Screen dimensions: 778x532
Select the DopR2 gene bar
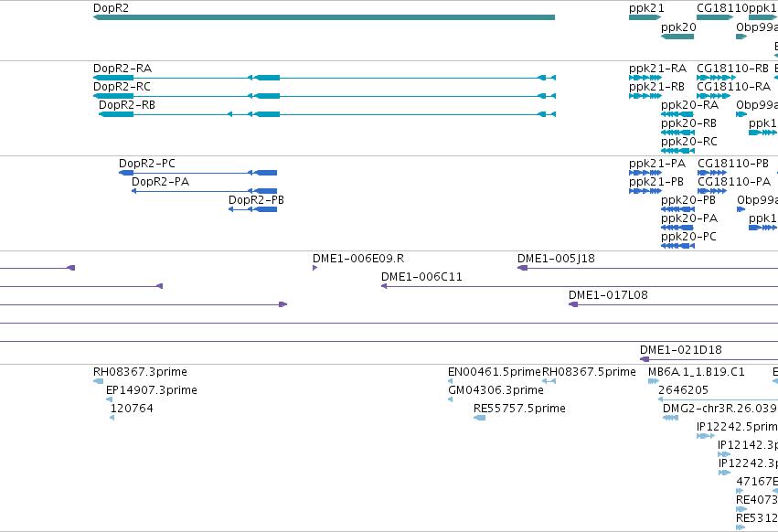(324, 17)
